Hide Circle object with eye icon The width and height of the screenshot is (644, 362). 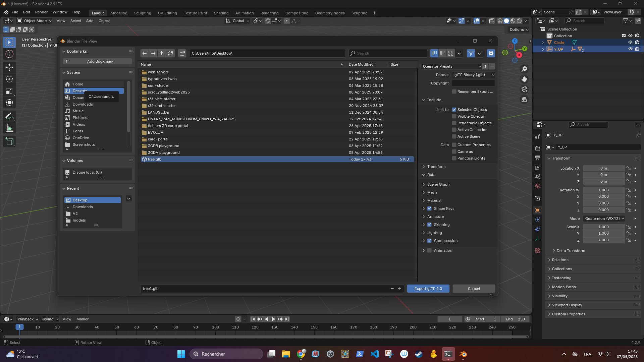coord(630,43)
